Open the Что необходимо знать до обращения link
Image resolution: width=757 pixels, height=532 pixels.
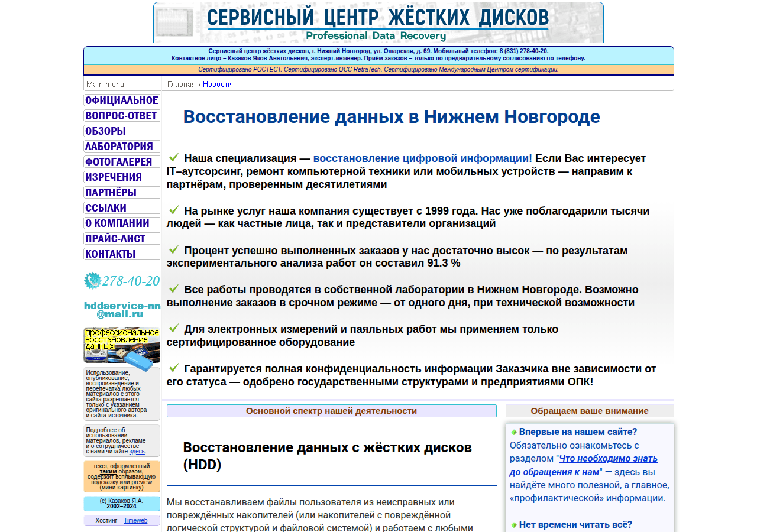(x=583, y=465)
